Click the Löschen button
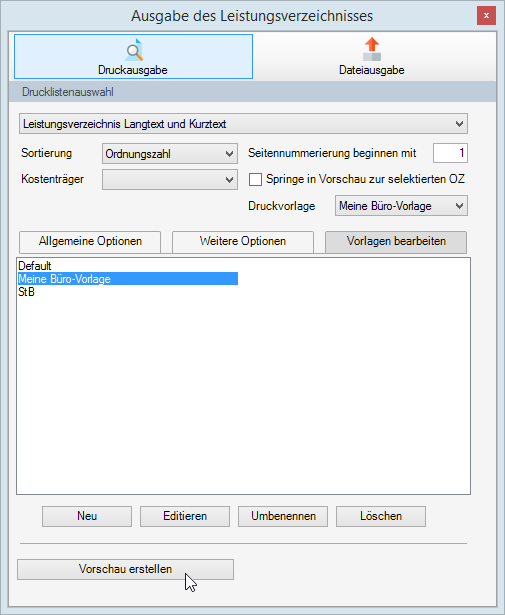 (381, 516)
